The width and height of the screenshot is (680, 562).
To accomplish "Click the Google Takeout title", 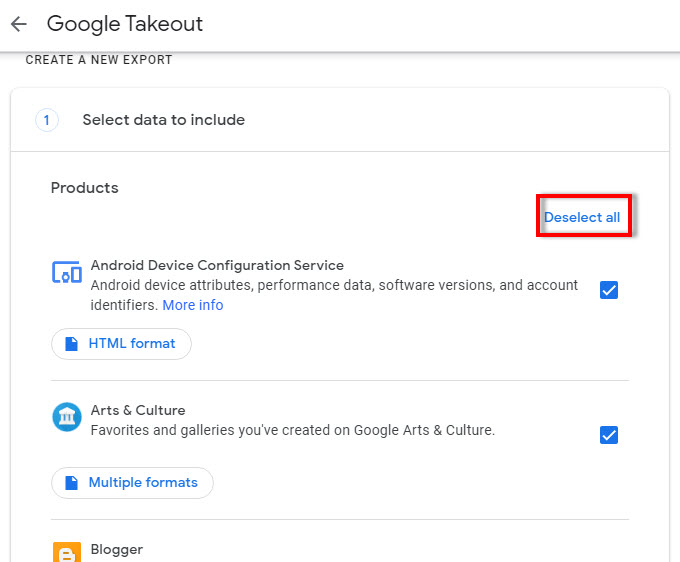I will pos(125,24).
